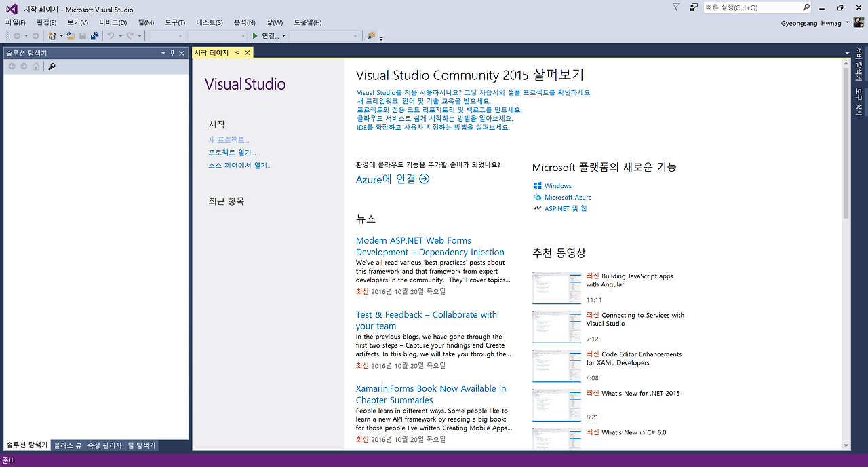Click the New Project toolbar icon
Image resolution: width=868 pixels, height=467 pixels.
[x=52, y=36]
